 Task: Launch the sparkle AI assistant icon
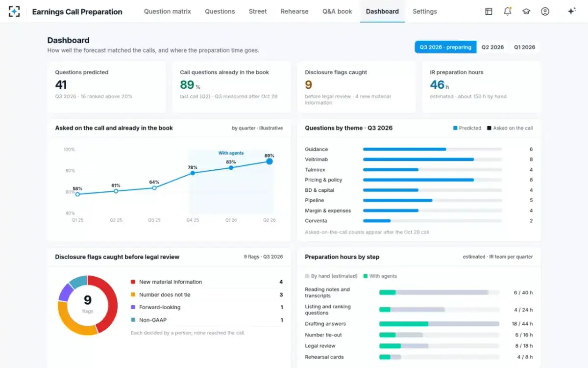click(571, 11)
